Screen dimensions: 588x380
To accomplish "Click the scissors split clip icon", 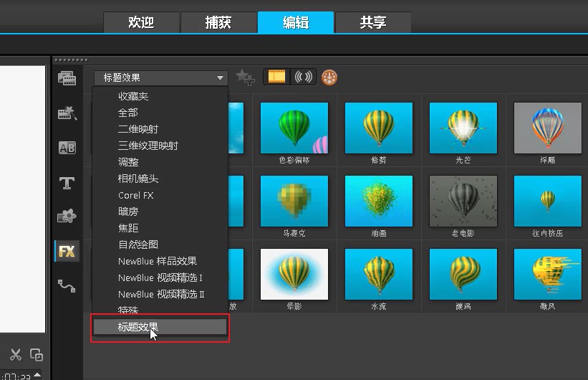I will pos(15,354).
